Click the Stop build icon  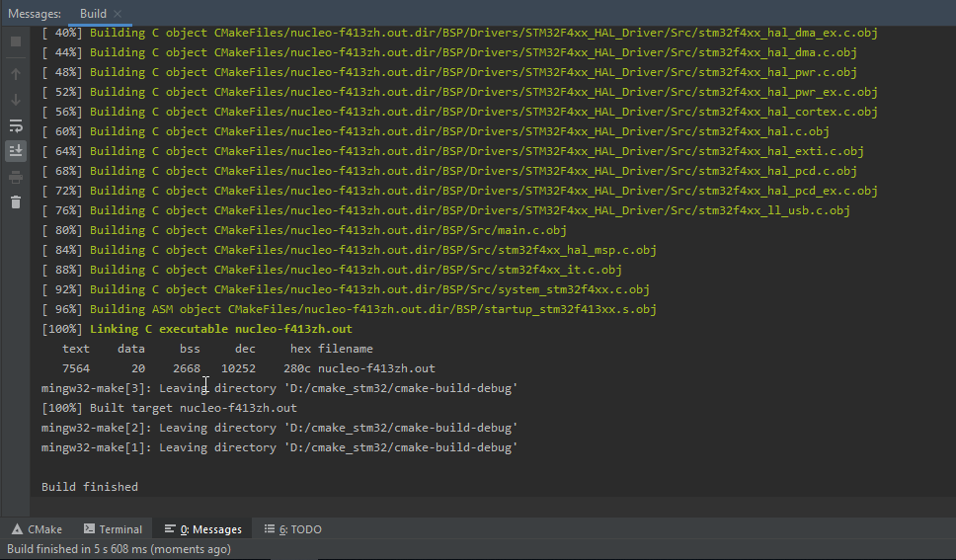coord(16,41)
